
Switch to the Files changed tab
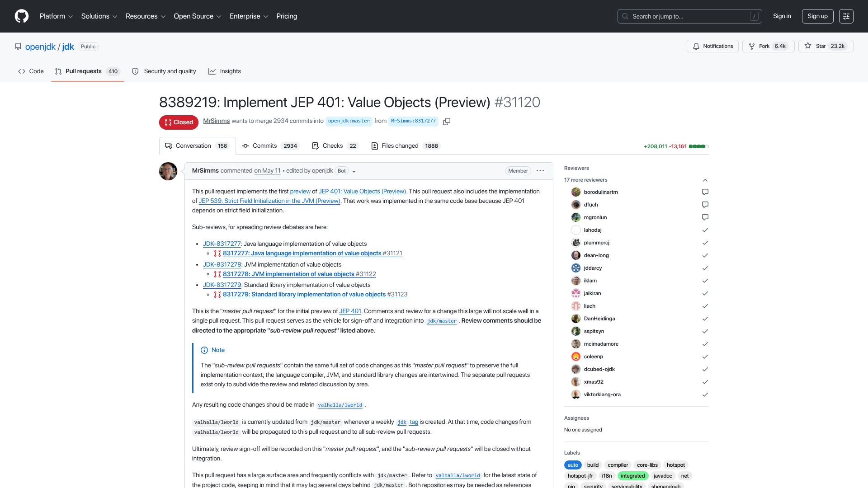tap(406, 146)
